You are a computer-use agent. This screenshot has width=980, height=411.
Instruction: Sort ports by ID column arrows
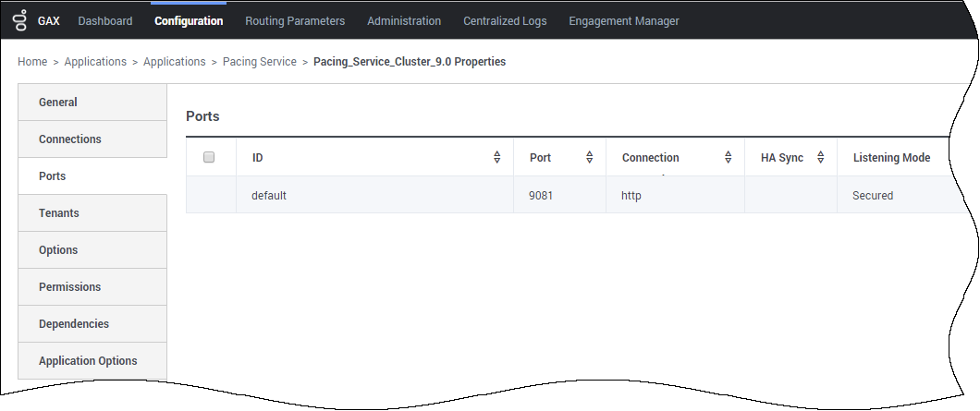coord(497,158)
